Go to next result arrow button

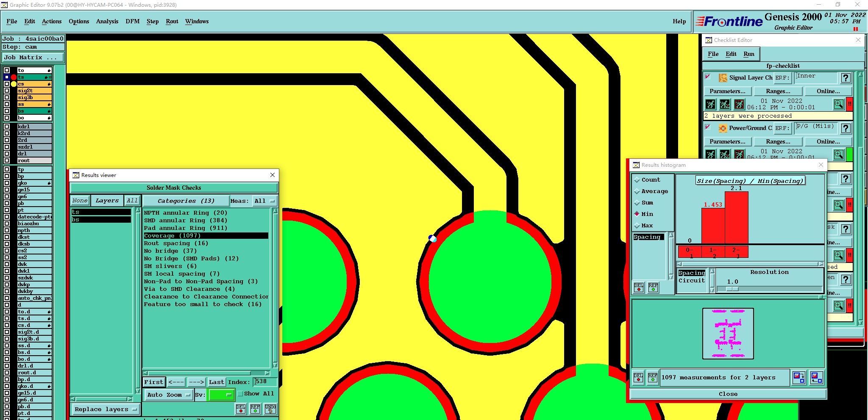click(196, 382)
